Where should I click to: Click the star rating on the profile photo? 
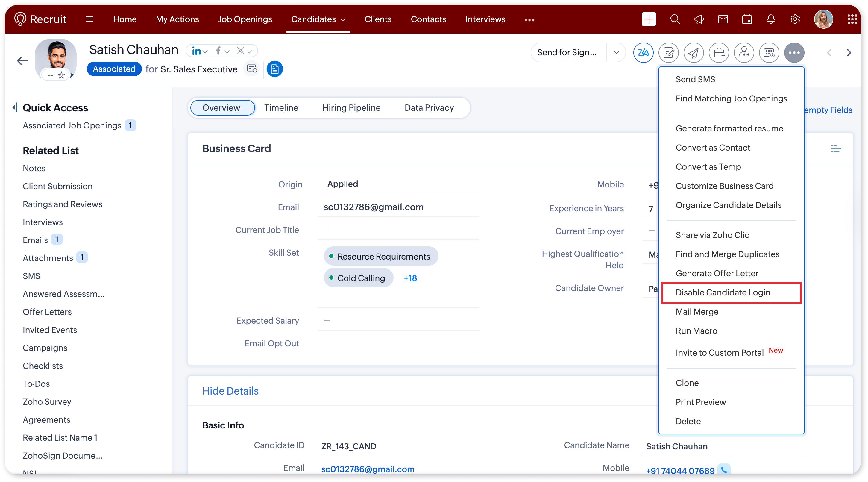click(x=61, y=75)
